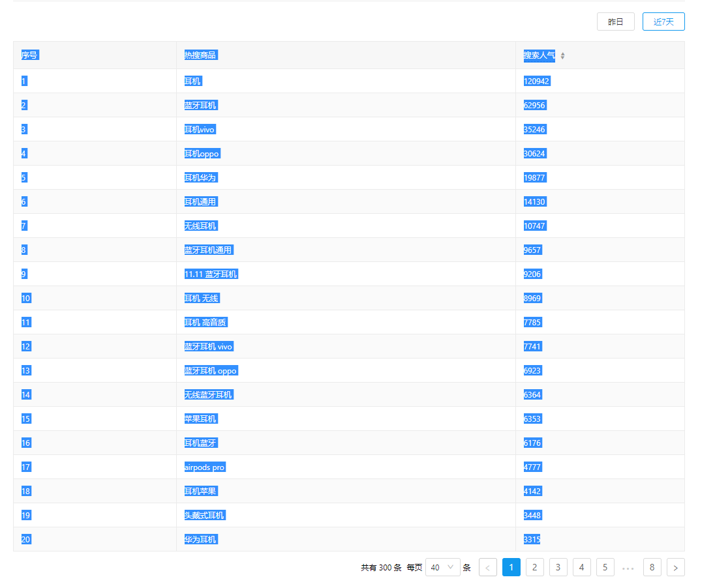Click the 搜索人气 header text

tap(539, 55)
